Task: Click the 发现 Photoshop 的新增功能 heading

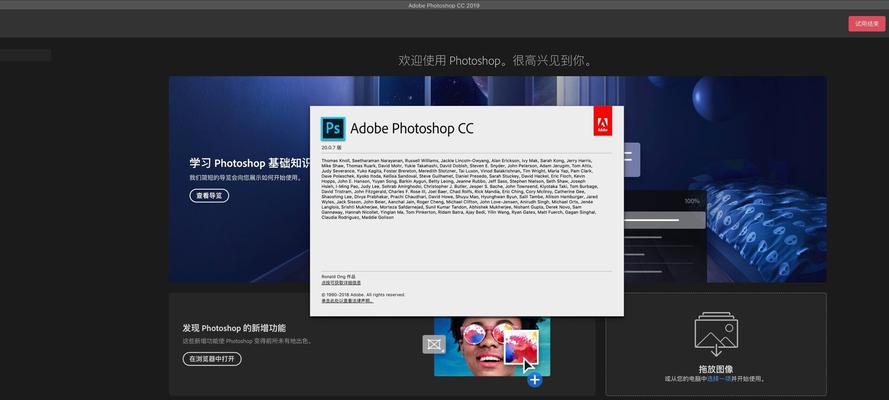Action: pos(234,328)
